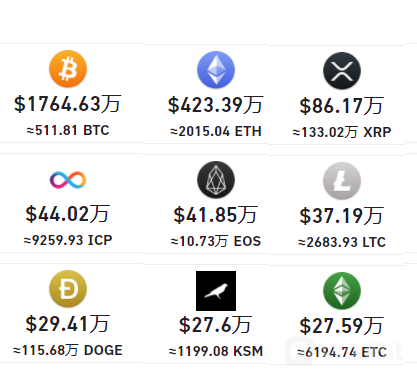Select the gold Dogecoin icon

[x=68, y=289]
